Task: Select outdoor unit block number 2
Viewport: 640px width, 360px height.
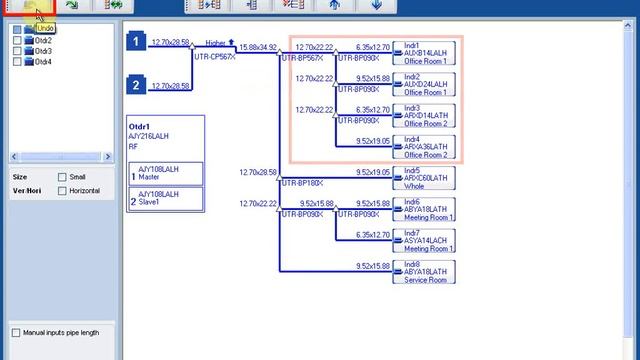Action: [136, 85]
